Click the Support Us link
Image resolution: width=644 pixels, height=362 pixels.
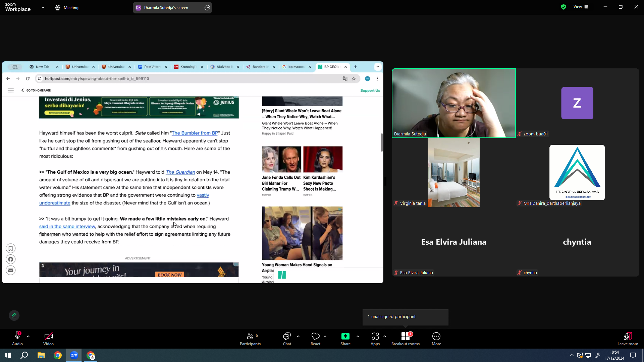(x=370, y=90)
